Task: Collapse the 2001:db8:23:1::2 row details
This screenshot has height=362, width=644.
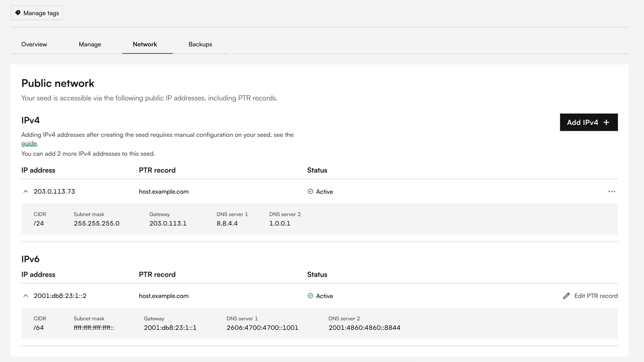Action: point(26,296)
